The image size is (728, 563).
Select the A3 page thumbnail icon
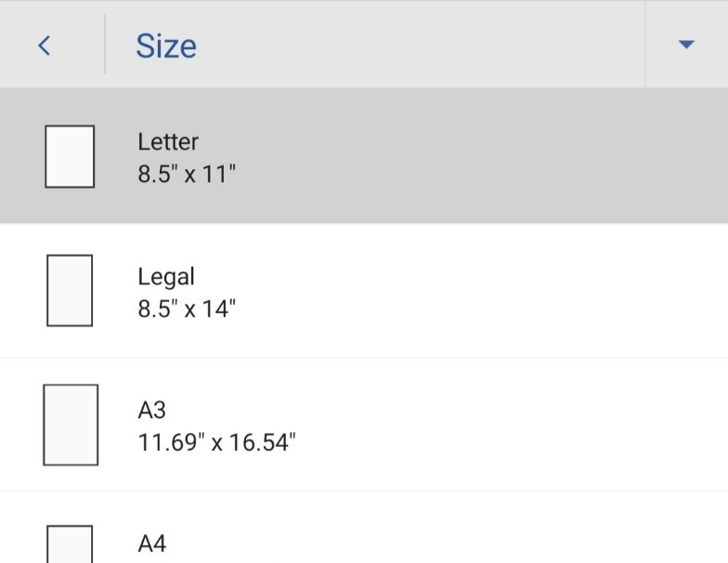pos(71,425)
